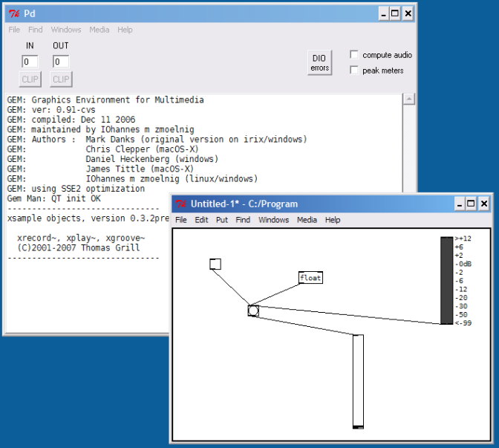Open the Put menu in the patch window
Image resolution: width=499 pixels, height=448 pixels.
(222, 220)
